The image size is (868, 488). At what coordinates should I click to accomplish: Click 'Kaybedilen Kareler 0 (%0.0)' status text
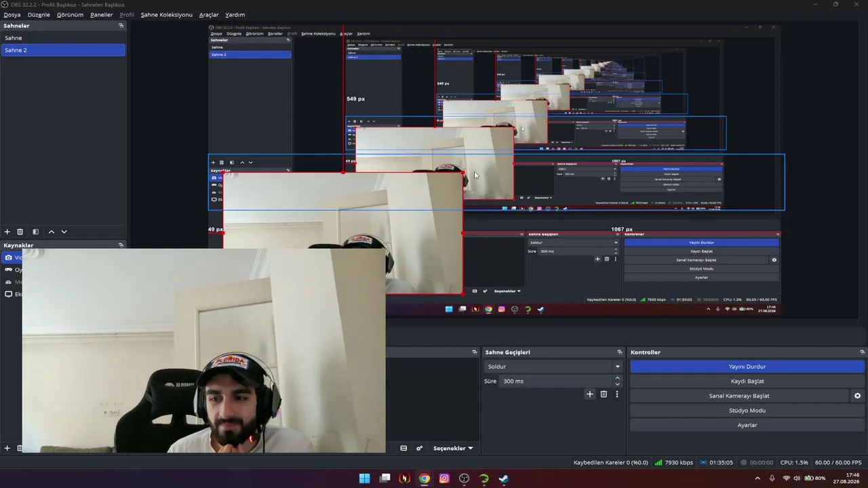tap(610, 463)
